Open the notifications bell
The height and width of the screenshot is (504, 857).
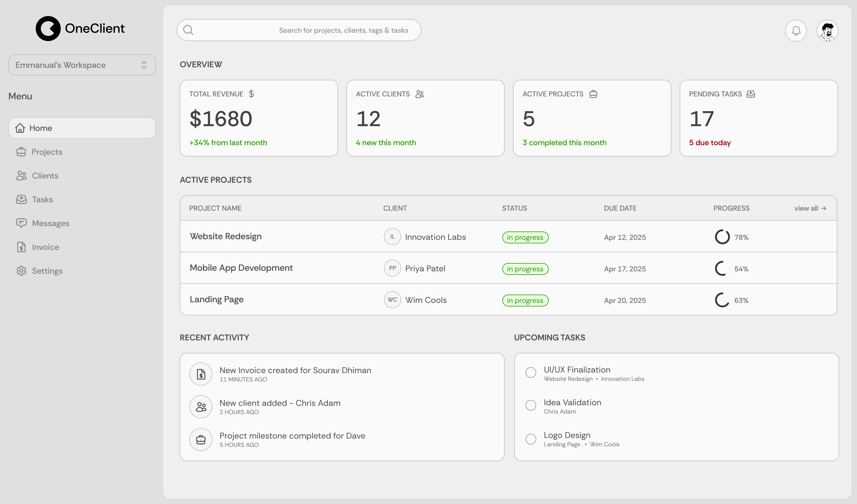click(796, 31)
